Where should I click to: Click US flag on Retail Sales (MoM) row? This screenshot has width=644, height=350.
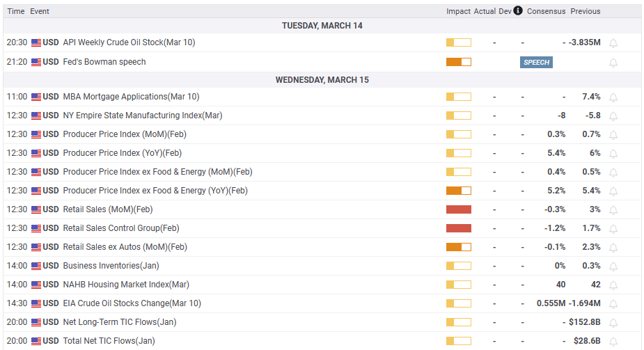(36, 209)
